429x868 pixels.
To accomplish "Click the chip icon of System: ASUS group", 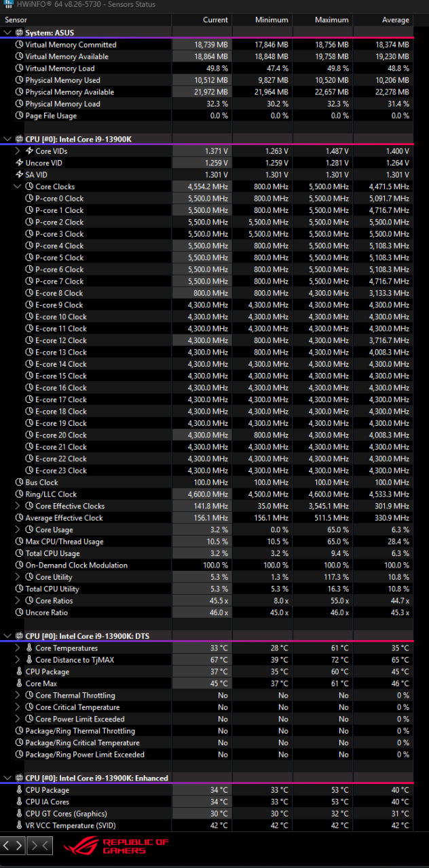I will (x=19, y=33).
